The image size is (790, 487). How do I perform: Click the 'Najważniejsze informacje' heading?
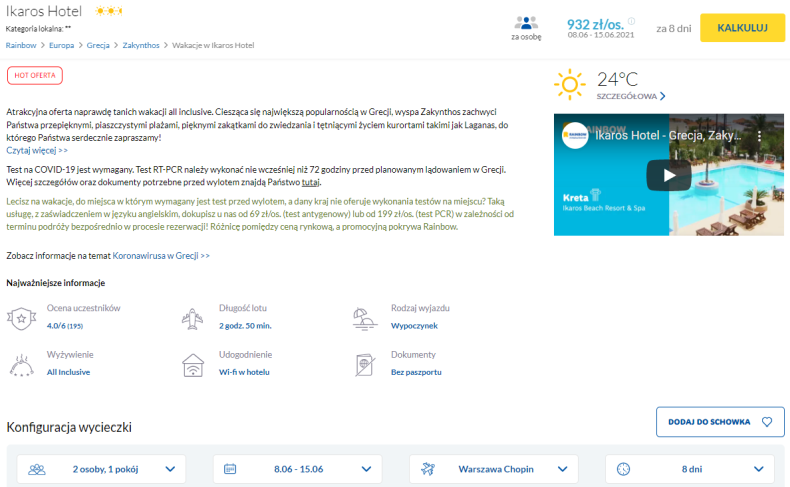point(55,283)
